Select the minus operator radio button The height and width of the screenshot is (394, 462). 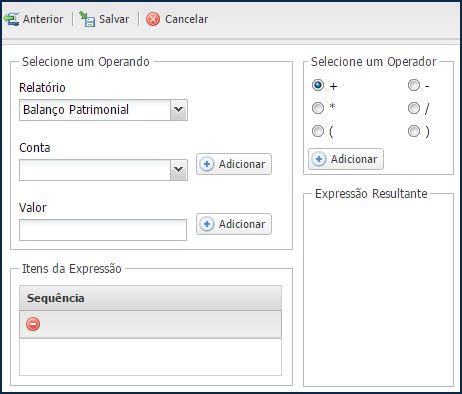pyautogui.click(x=414, y=85)
